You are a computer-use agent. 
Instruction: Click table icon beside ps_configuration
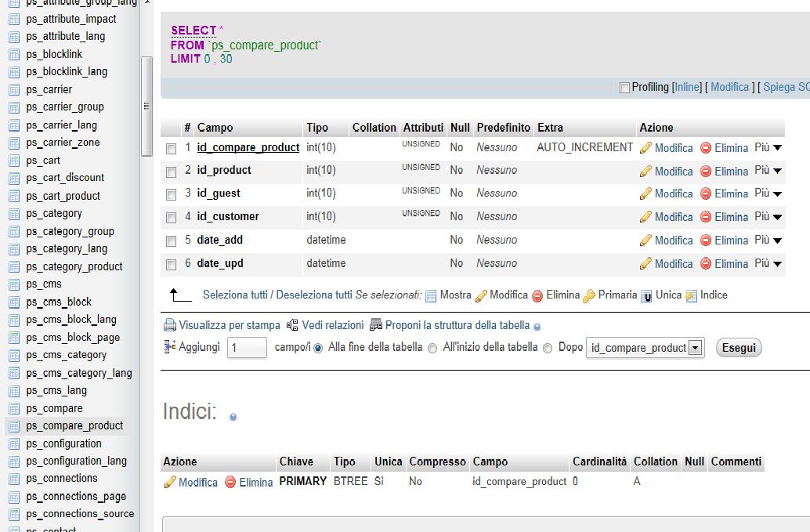tap(14, 443)
